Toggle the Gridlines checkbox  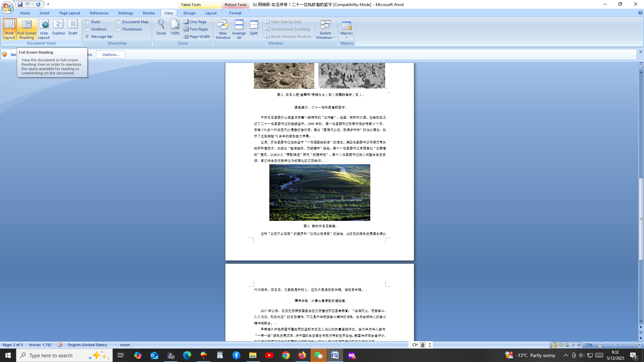(x=87, y=29)
